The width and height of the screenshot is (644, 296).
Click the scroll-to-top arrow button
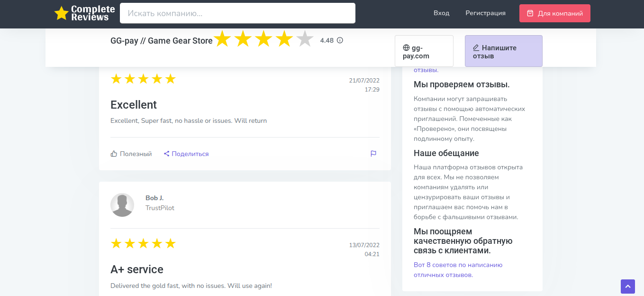[x=627, y=287]
